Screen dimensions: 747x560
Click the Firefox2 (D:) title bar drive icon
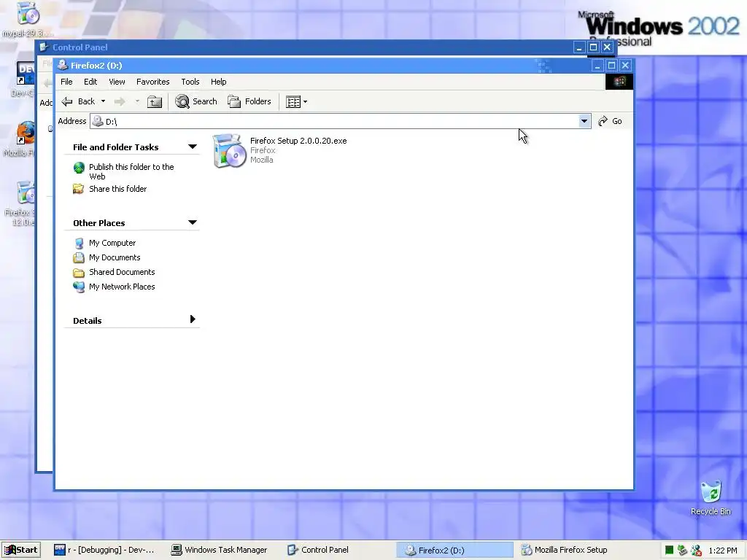[x=63, y=65]
